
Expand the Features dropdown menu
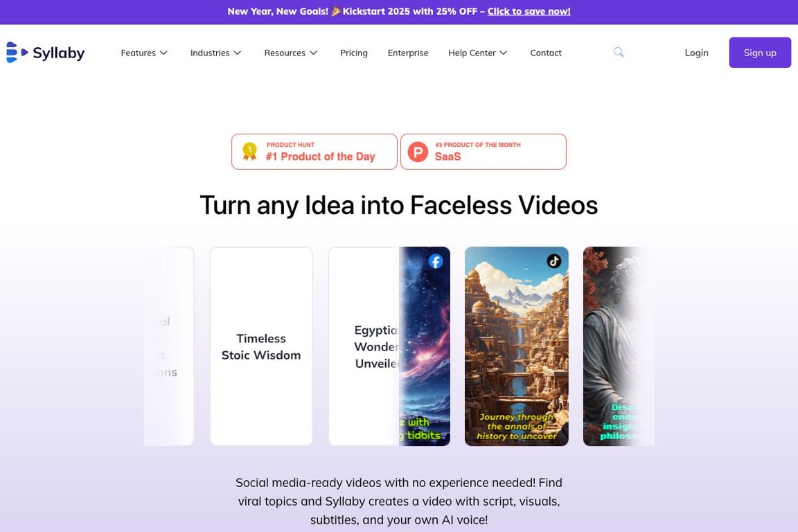coord(144,53)
